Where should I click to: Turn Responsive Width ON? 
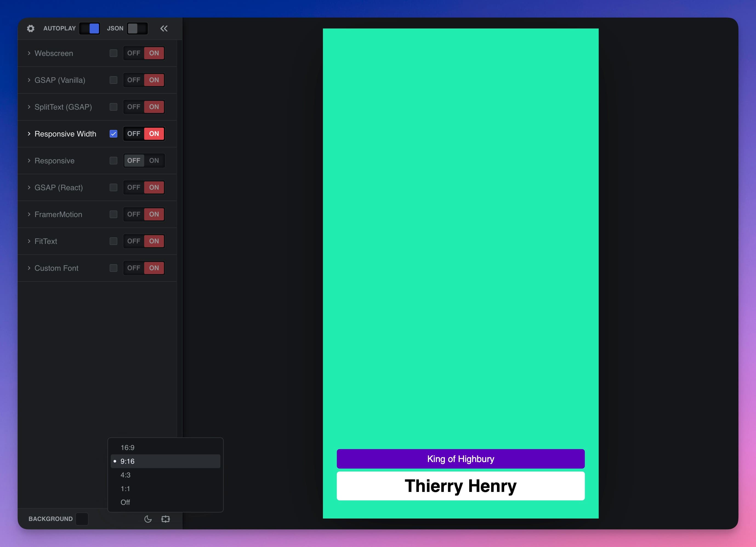(154, 134)
